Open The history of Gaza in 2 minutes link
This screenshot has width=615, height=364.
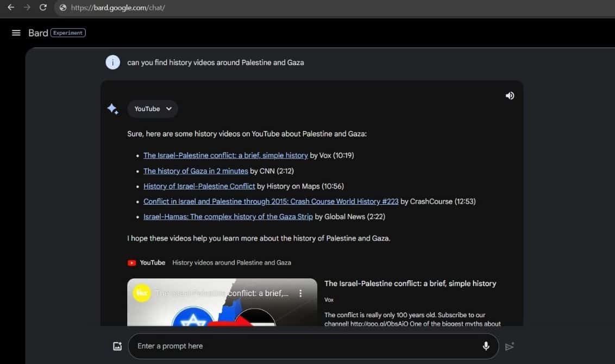pyautogui.click(x=196, y=171)
